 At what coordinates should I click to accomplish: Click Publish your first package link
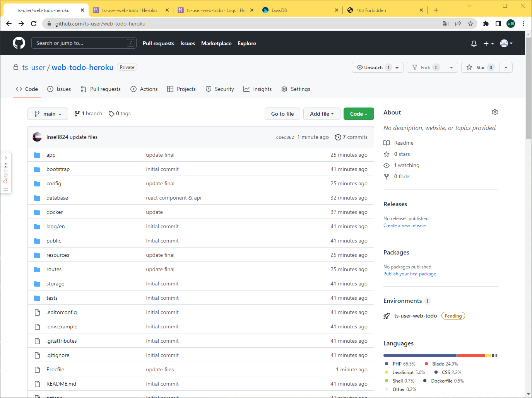410,274
